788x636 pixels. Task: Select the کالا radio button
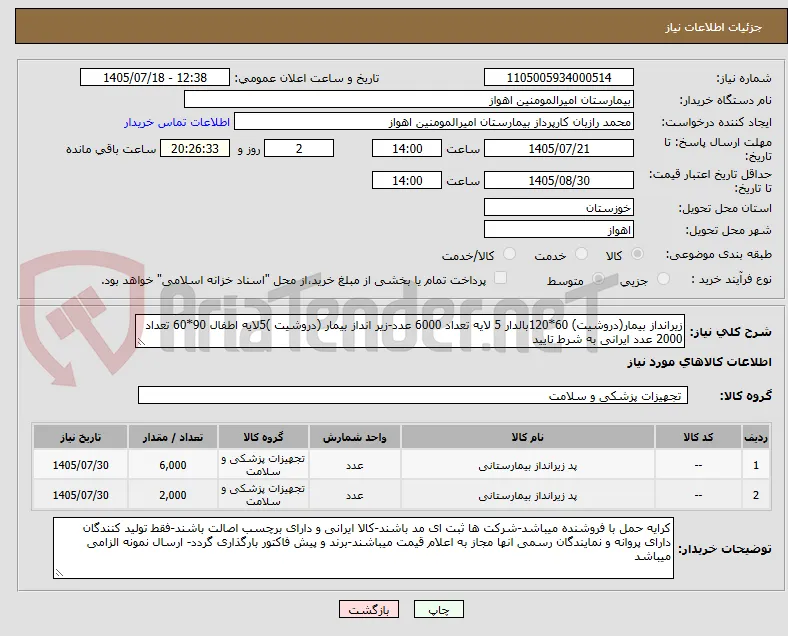click(x=637, y=254)
